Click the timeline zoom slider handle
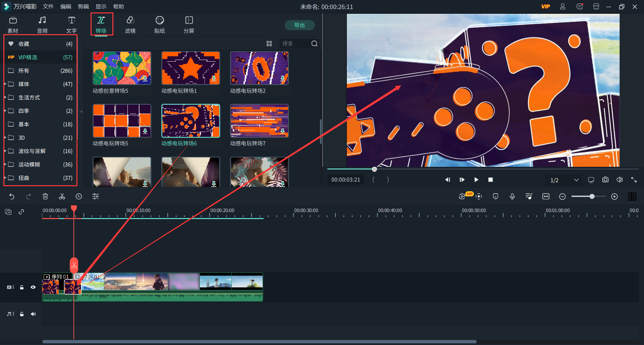Viewport: 644px width, 345px height. point(592,197)
